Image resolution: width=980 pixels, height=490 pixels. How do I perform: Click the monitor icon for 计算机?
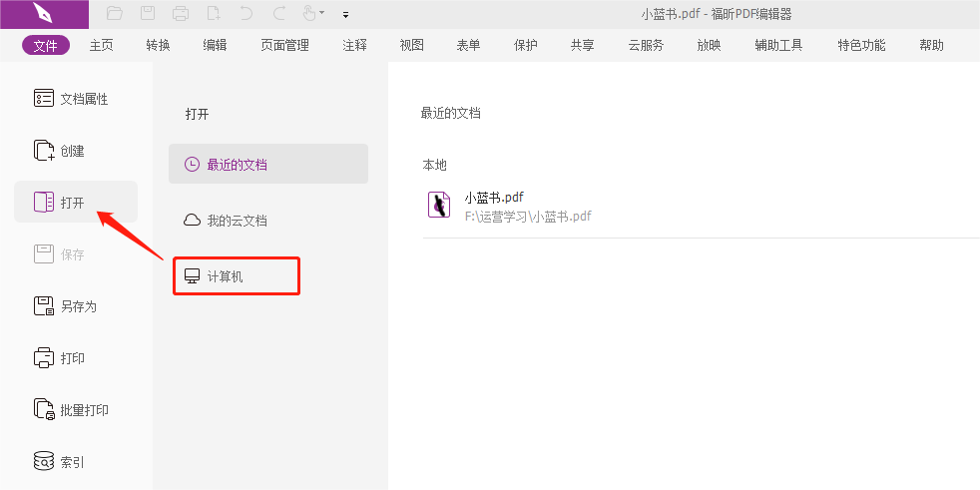(192, 276)
